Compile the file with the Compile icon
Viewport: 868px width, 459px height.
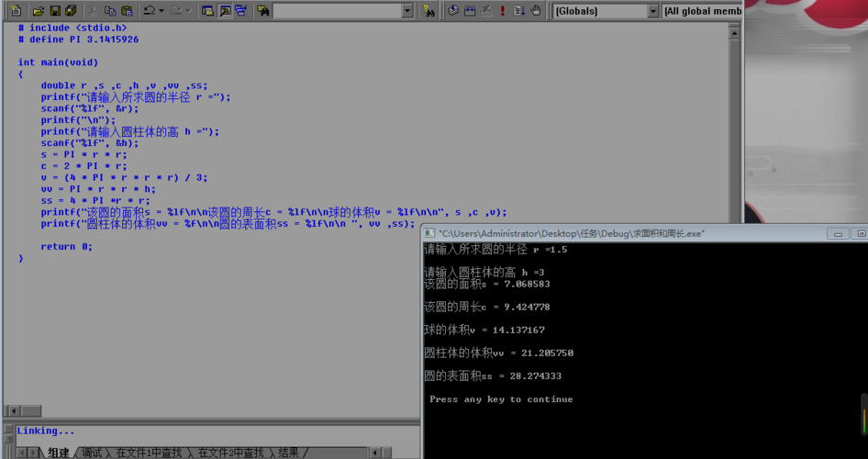453,10
